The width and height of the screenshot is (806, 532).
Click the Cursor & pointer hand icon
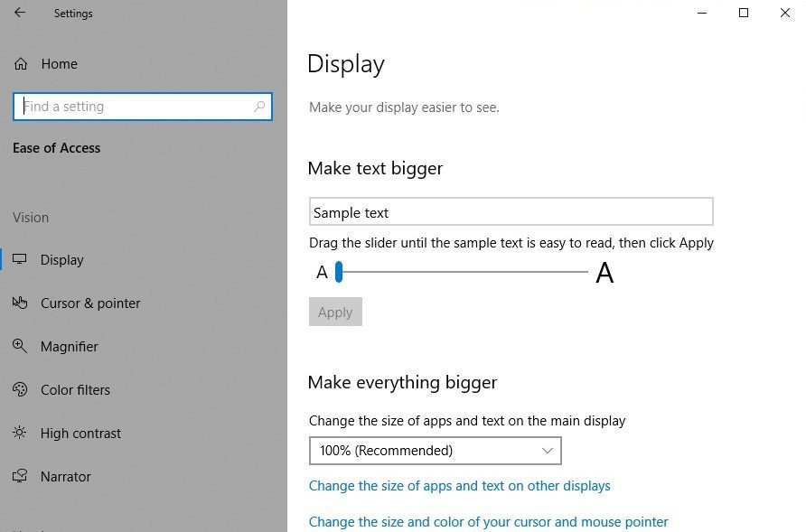[20, 303]
